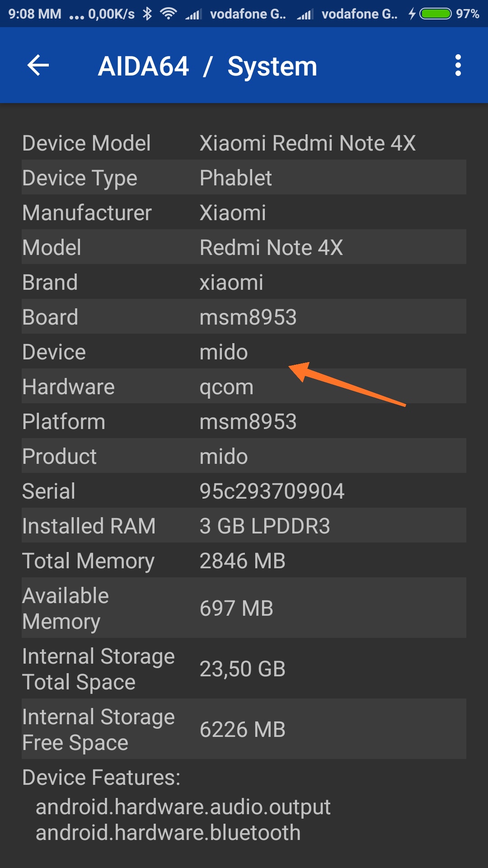The height and width of the screenshot is (868, 488).
Task: Open the three-dot overflow menu
Action: (x=458, y=66)
